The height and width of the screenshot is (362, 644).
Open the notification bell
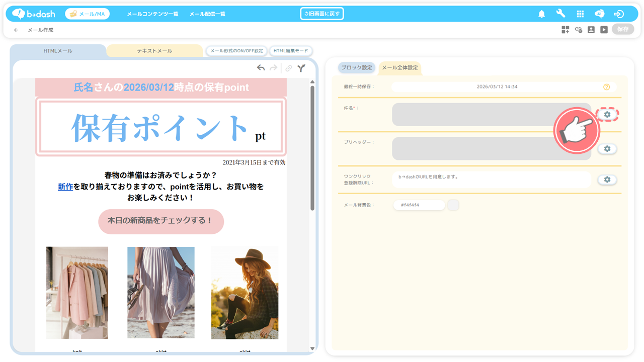[x=541, y=14]
